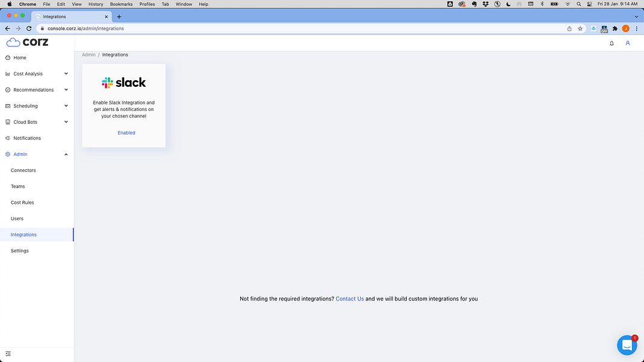The width and height of the screenshot is (644, 362).
Task: Bookmark this page with the star
Action: tap(580, 28)
